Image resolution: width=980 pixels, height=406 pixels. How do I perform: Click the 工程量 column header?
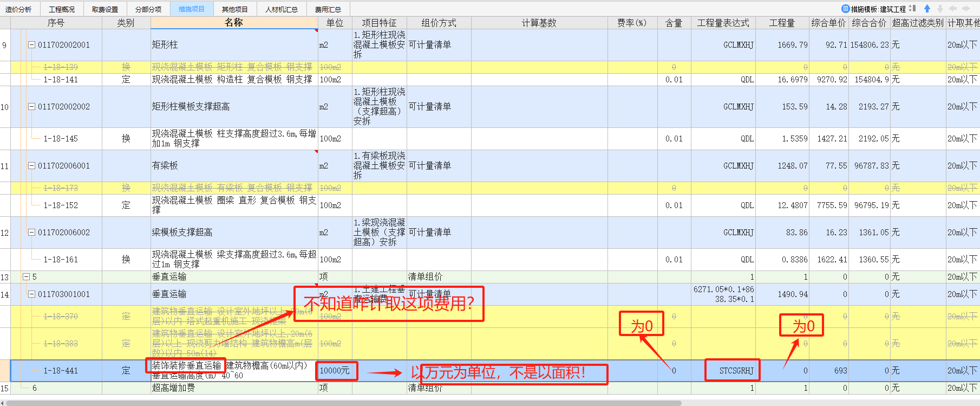pos(782,23)
